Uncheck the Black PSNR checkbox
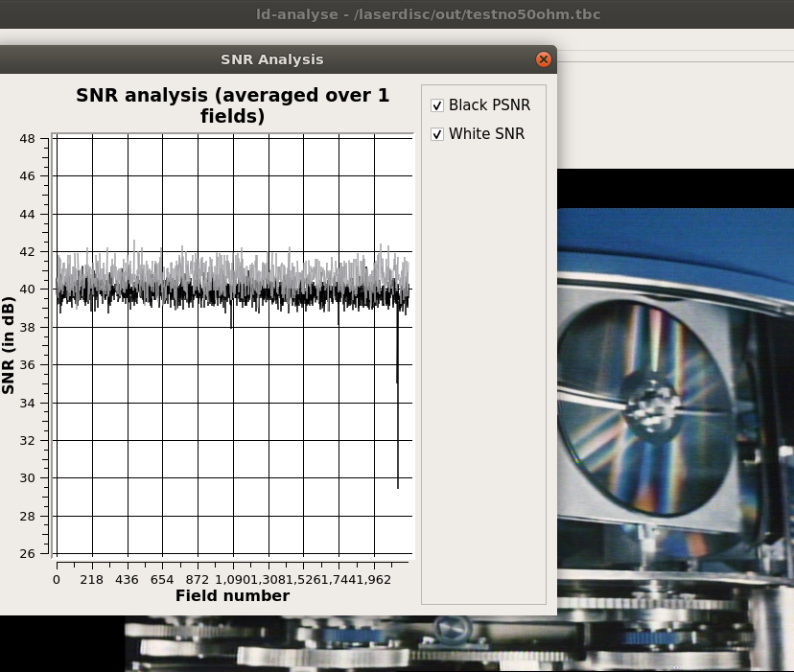 click(437, 105)
